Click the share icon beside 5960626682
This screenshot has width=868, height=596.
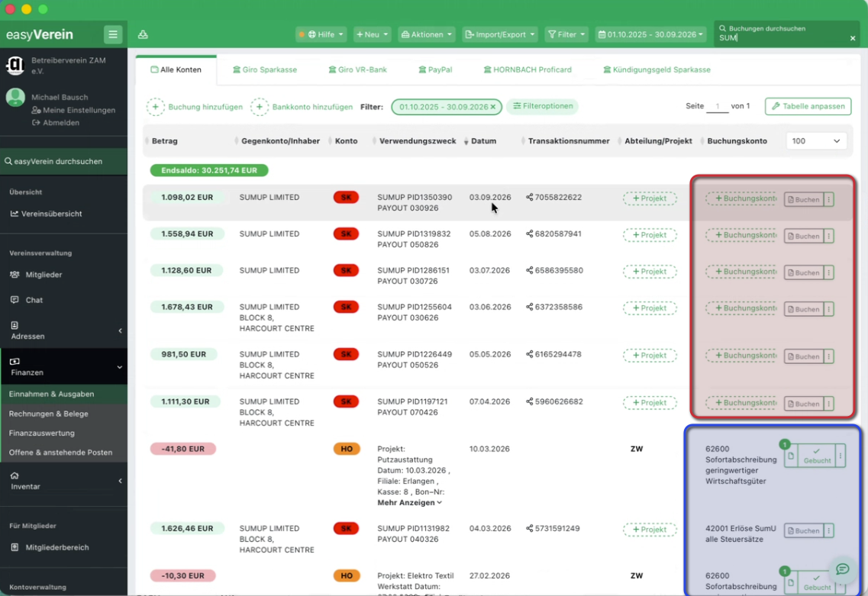(x=529, y=401)
